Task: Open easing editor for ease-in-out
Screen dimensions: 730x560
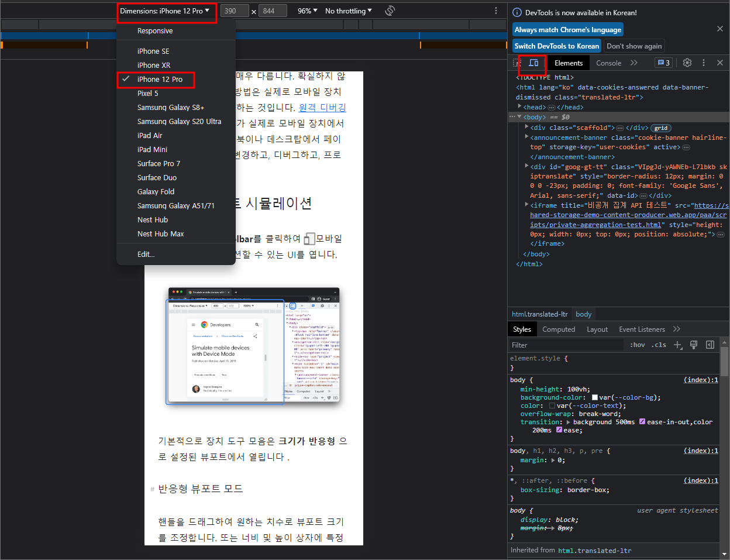Action: (x=642, y=422)
